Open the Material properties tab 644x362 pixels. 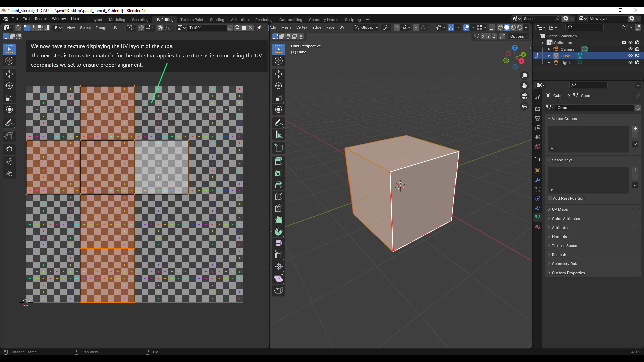[x=538, y=227]
